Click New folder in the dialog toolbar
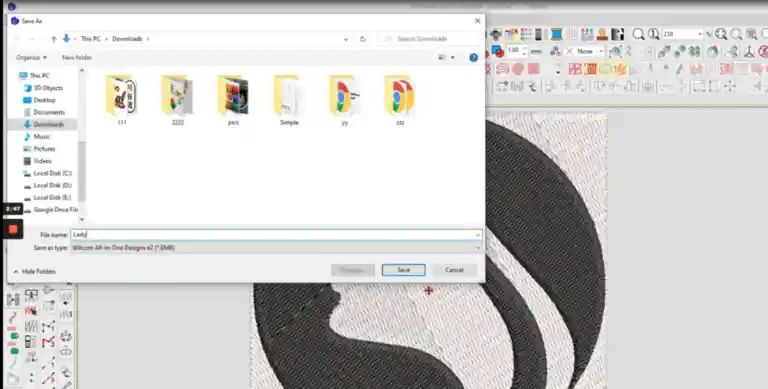 [77, 57]
